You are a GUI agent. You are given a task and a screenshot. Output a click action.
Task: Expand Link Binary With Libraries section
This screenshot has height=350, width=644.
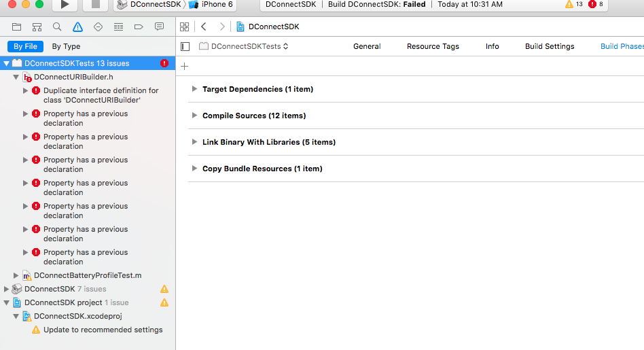tap(194, 142)
